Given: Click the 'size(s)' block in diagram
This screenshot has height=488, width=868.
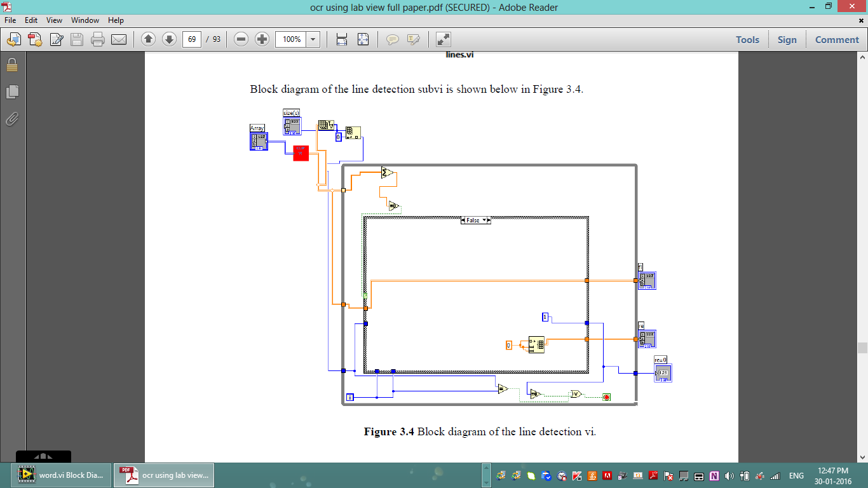Looking at the screenshot, I should [x=292, y=126].
